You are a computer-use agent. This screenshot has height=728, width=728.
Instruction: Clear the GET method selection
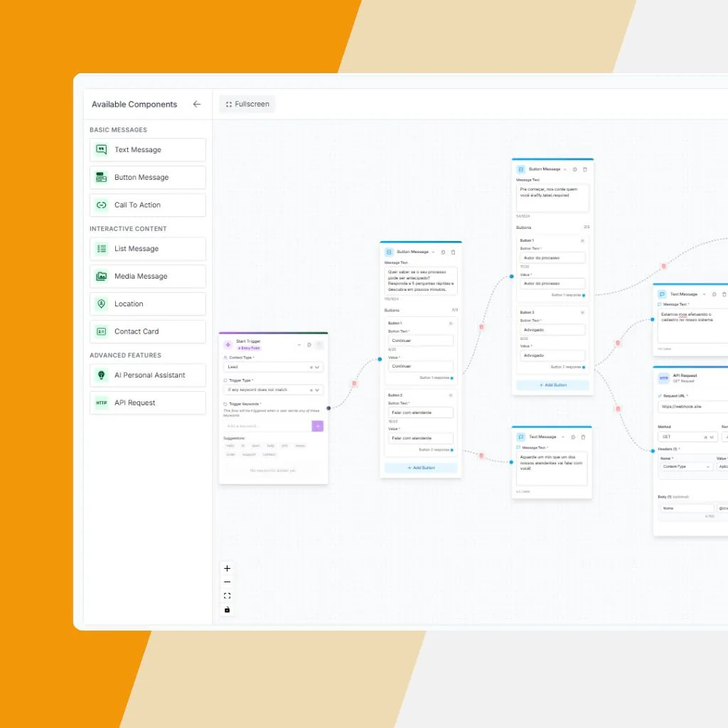pyautogui.click(x=705, y=437)
